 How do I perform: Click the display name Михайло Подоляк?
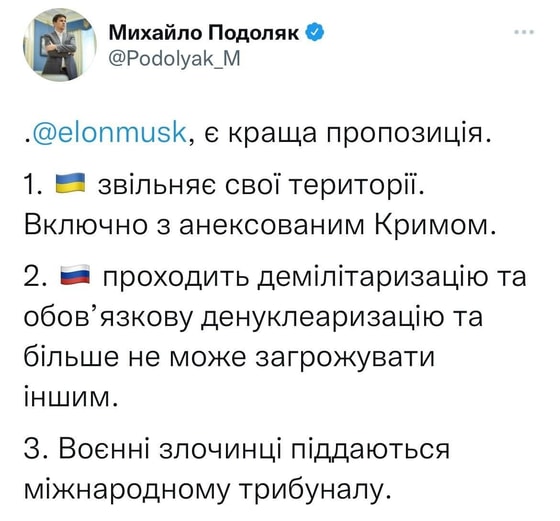[x=204, y=33]
